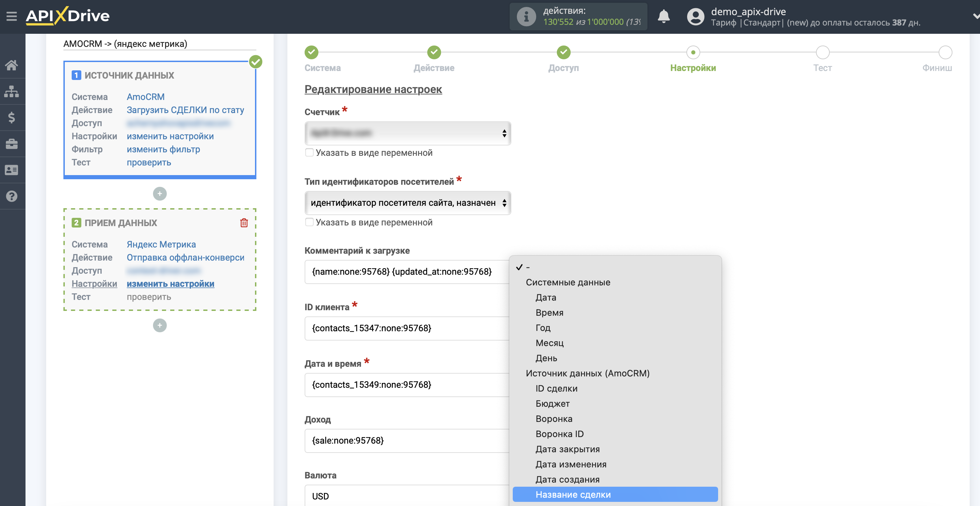Open help question mark icon
The image size is (980, 506).
(12, 196)
